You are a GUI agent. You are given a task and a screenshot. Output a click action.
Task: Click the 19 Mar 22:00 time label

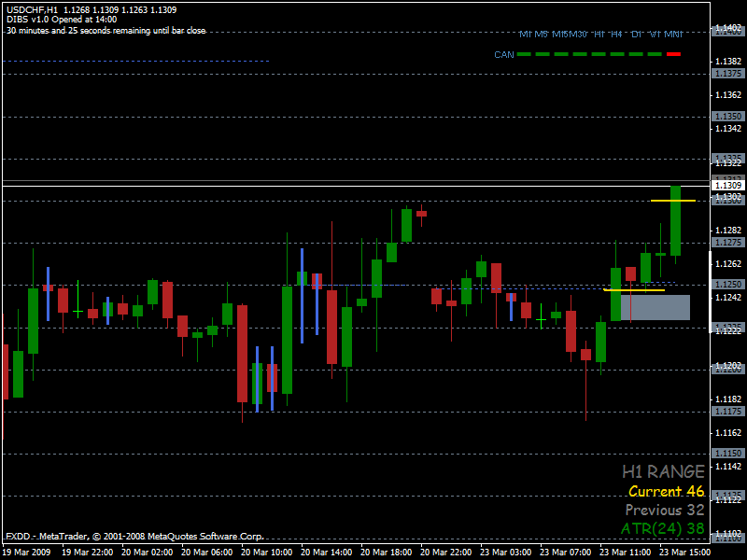(x=88, y=553)
